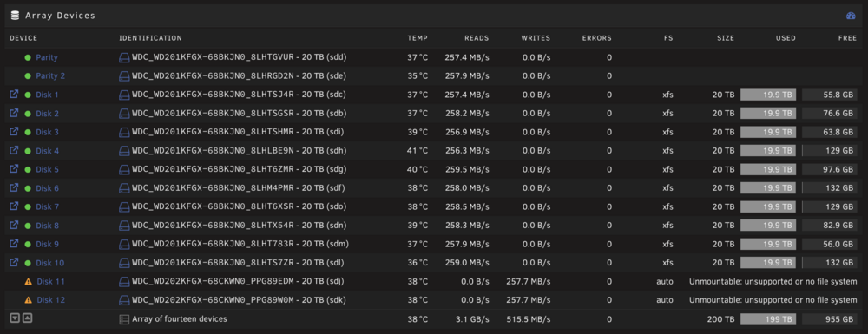
Task: Open the Disk 4 settings link
Action: tap(48, 150)
